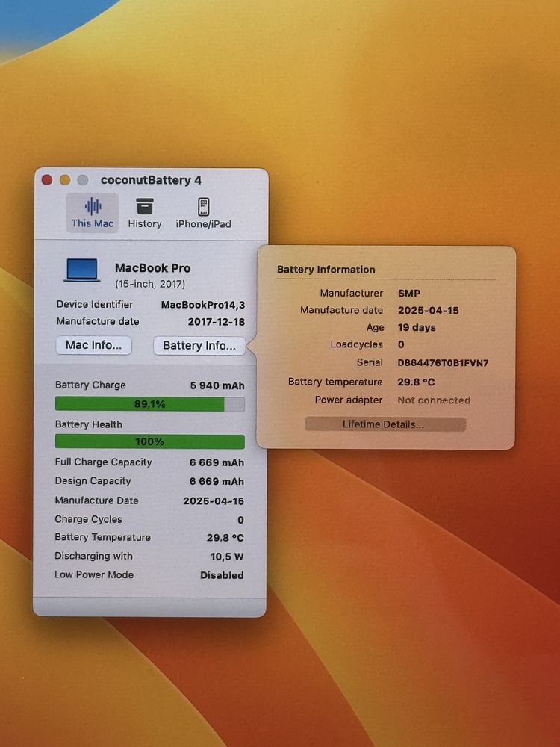Click the Full Charge Capacity label
The width and height of the screenshot is (560, 747).
tap(103, 462)
